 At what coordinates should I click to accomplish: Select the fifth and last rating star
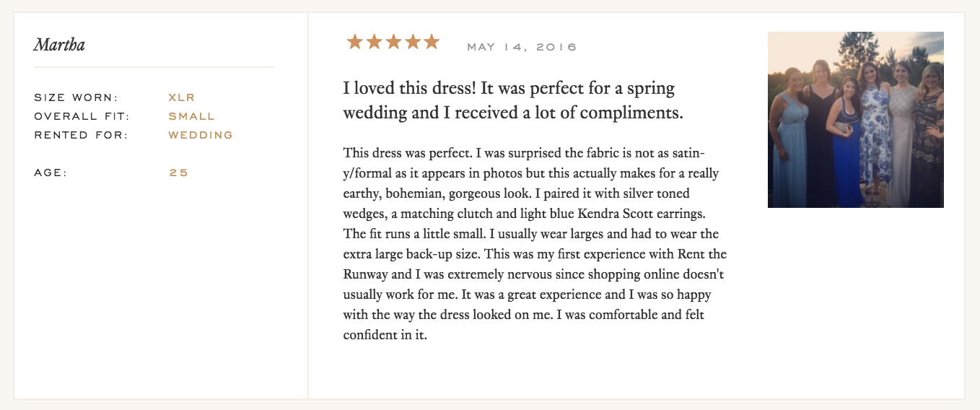tap(431, 42)
